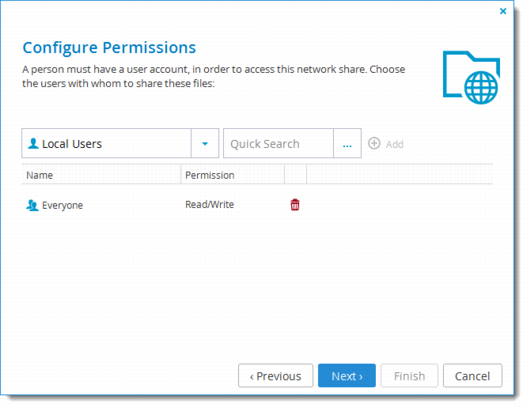Open the Local Users domain combo box

pyautogui.click(x=120, y=143)
